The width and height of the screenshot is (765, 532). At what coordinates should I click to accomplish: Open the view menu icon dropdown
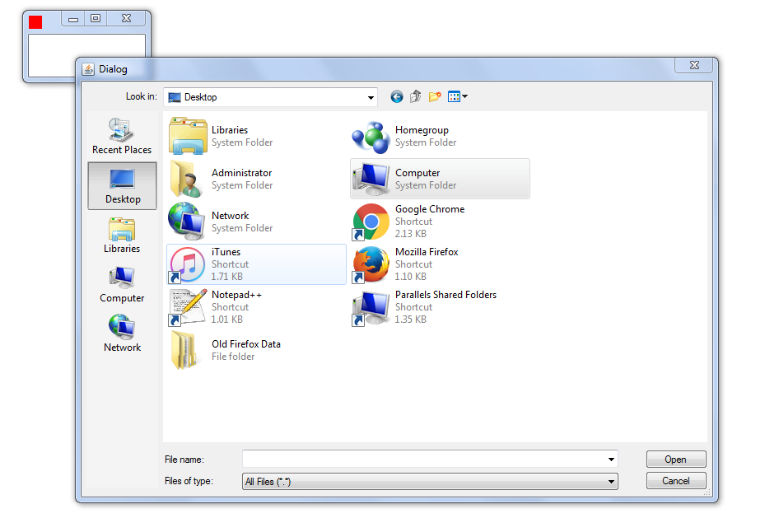458,97
